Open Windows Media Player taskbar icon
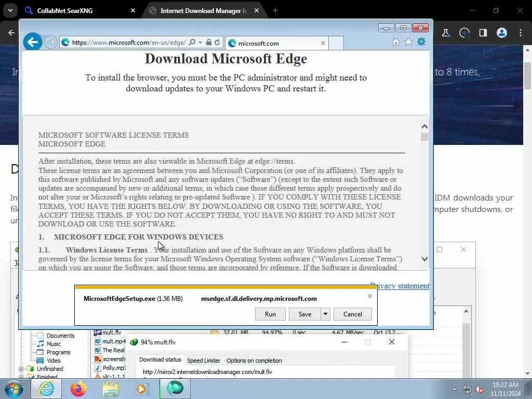532x399 pixels. coord(142,389)
